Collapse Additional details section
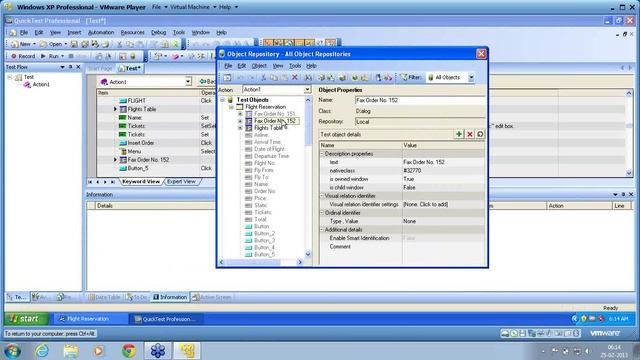Viewport: 640px width, 360px height. click(x=322, y=230)
